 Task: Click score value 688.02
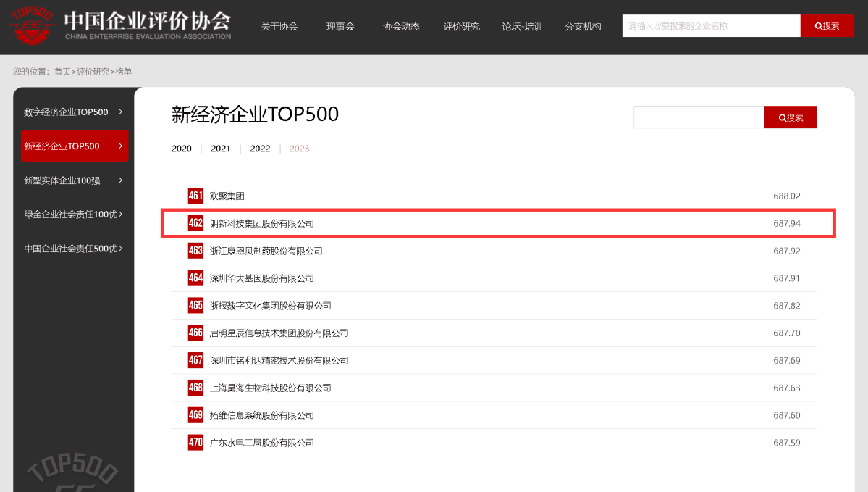pos(787,196)
